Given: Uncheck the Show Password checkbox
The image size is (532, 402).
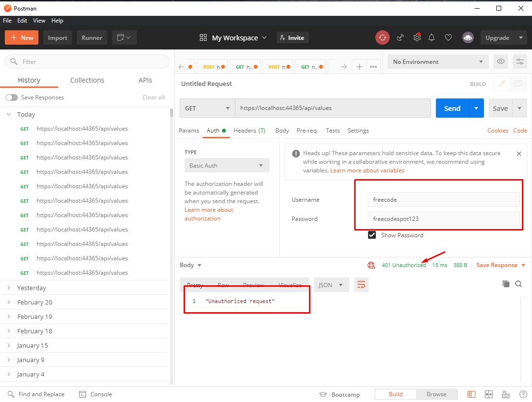Looking at the screenshot, I should click(371, 235).
